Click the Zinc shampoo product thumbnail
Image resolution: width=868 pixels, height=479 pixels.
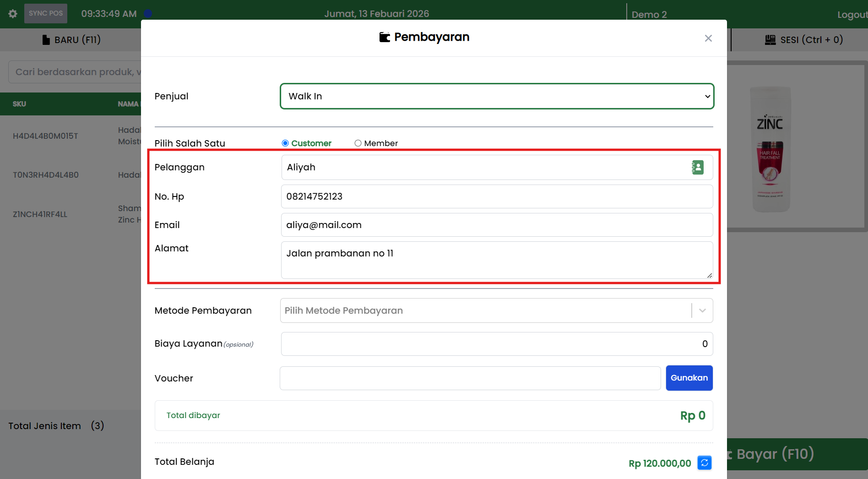tap(771, 149)
